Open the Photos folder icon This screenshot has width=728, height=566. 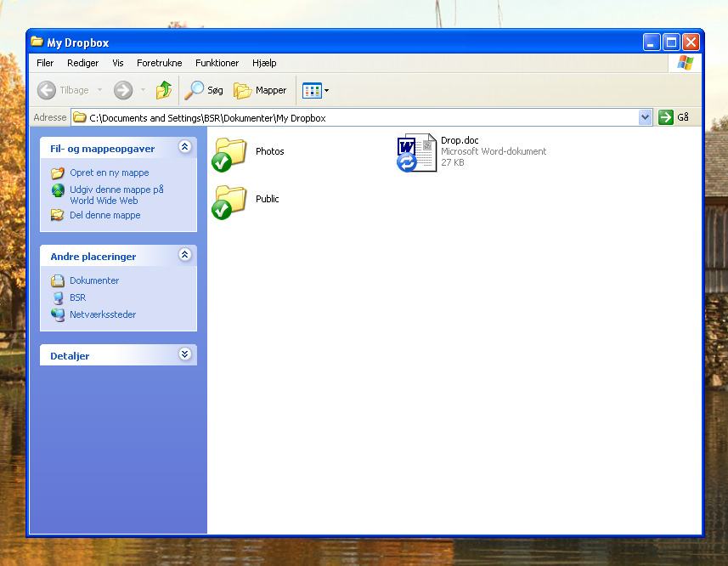tap(229, 153)
